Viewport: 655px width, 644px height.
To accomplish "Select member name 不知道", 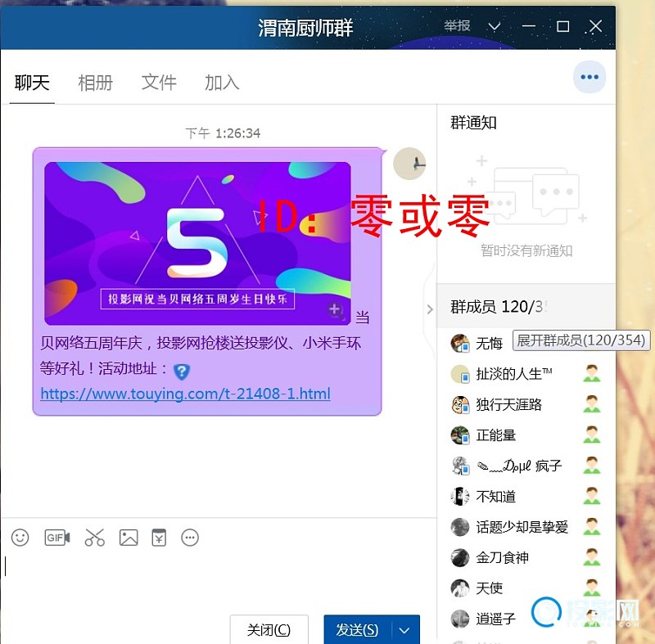I will [496, 497].
